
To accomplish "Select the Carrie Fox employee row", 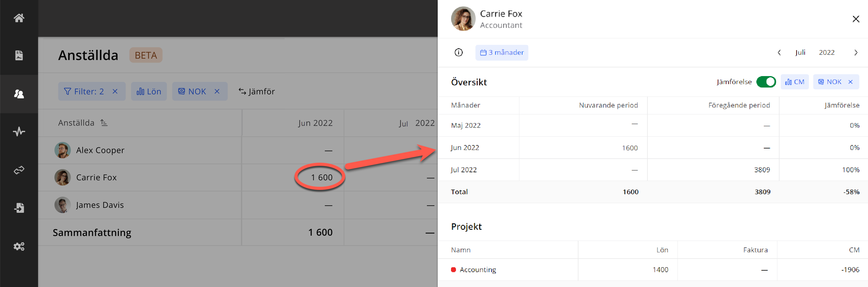I will click(x=238, y=178).
